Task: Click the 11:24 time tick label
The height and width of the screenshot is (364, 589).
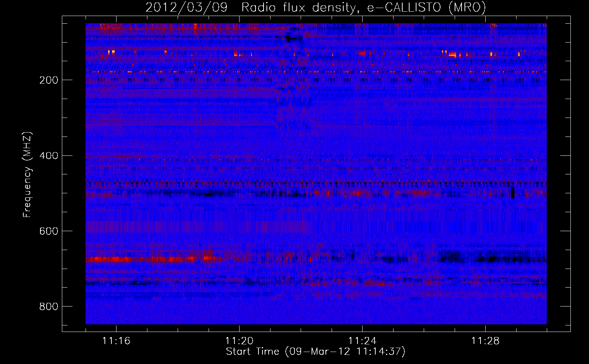Action: tap(362, 341)
